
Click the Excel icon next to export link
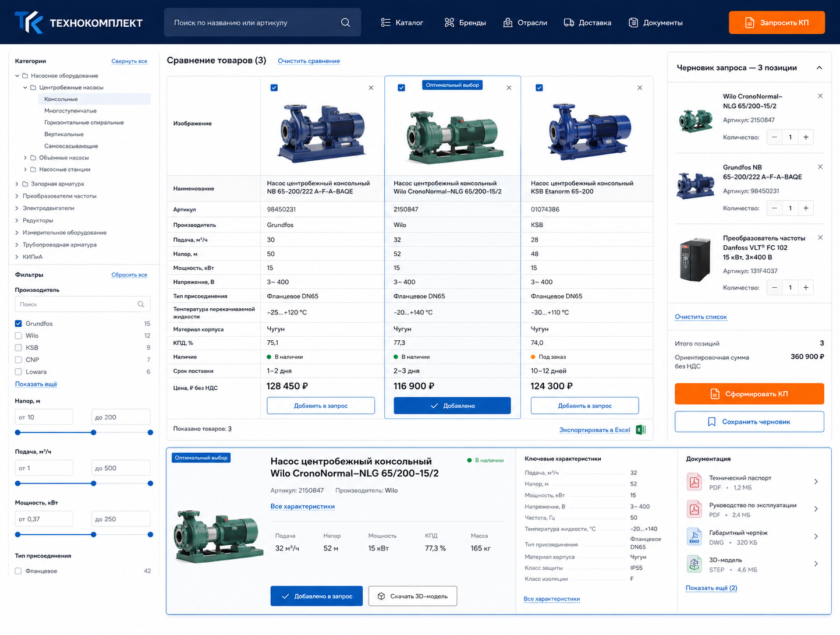pyautogui.click(x=640, y=430)
